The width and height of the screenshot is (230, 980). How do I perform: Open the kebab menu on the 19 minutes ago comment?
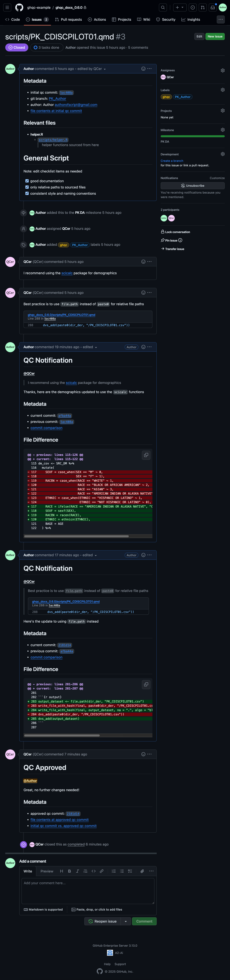click(x=150, y=347)
